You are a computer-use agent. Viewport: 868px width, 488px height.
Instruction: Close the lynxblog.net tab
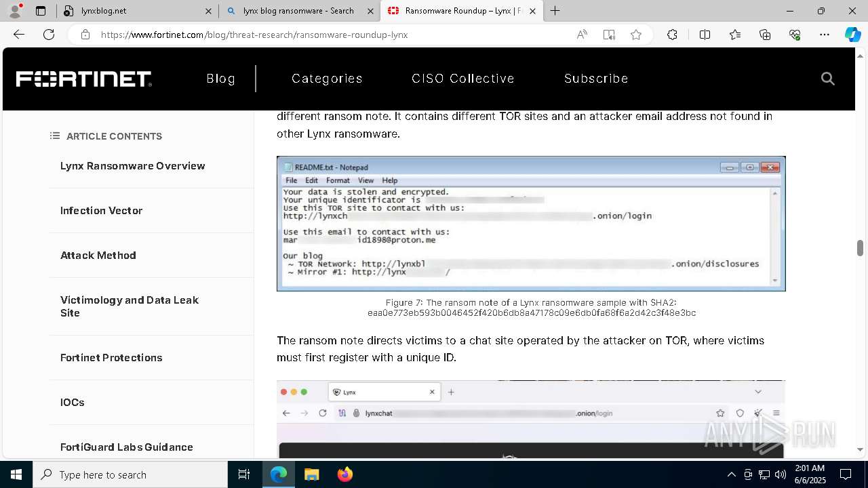[x=209, y=11]
